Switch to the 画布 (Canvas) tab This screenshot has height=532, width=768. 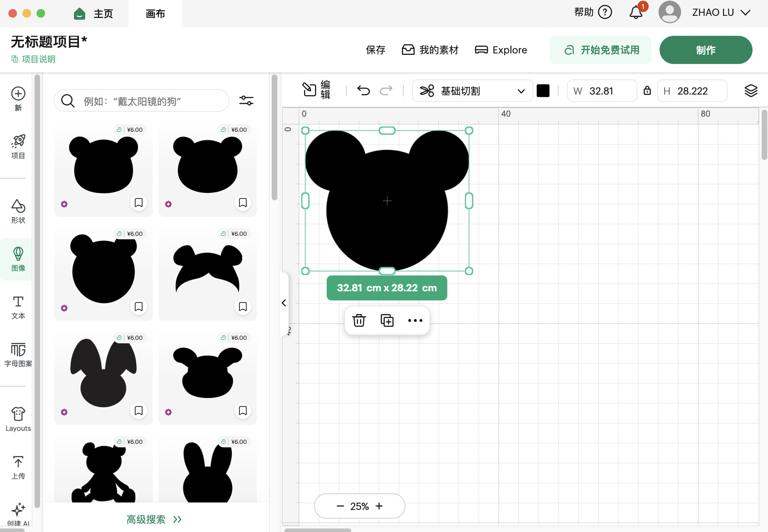155,14
